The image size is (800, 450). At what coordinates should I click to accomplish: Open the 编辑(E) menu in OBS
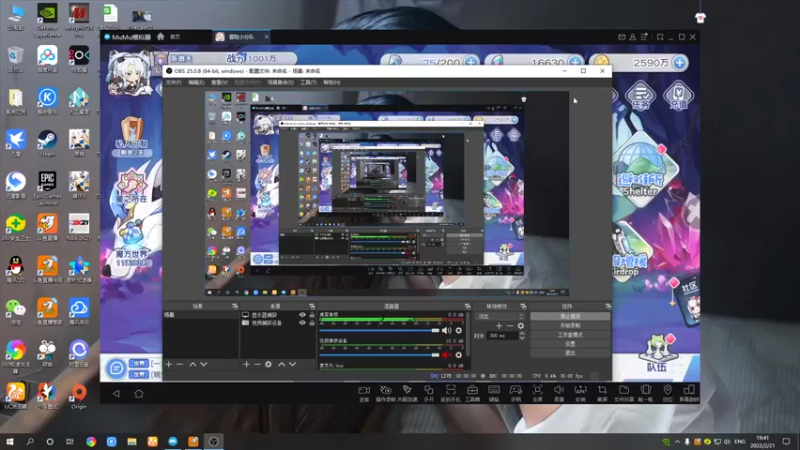click(196, 82)
